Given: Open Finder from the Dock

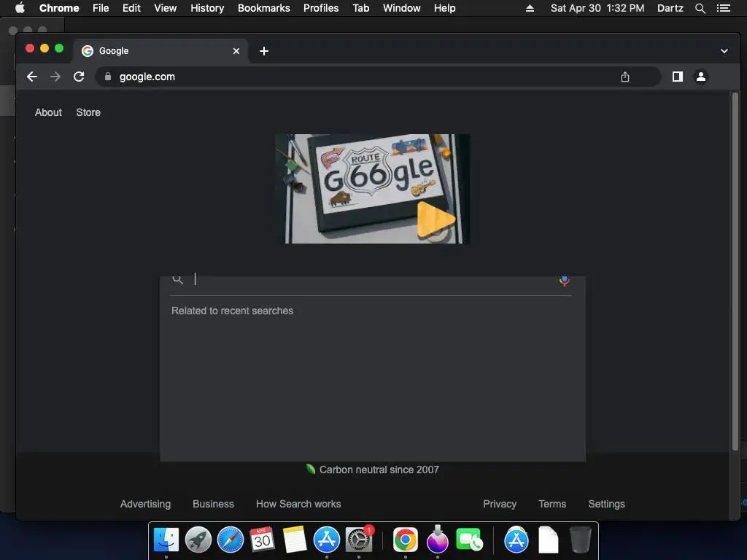Looking at the screenshot, I should (x=166, y=540).
